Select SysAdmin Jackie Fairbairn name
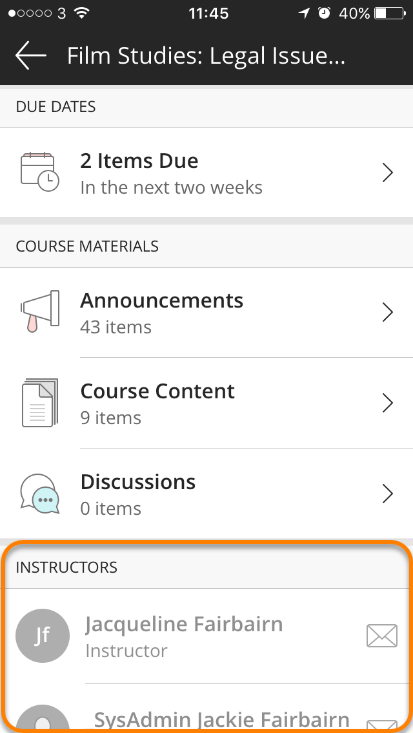Image resolution: width=413 pixels, height=733 pixels. coord(222,721)
